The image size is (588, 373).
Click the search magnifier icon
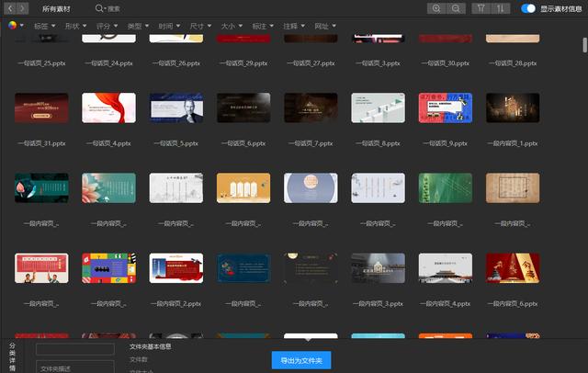click(x=99, y=8)
